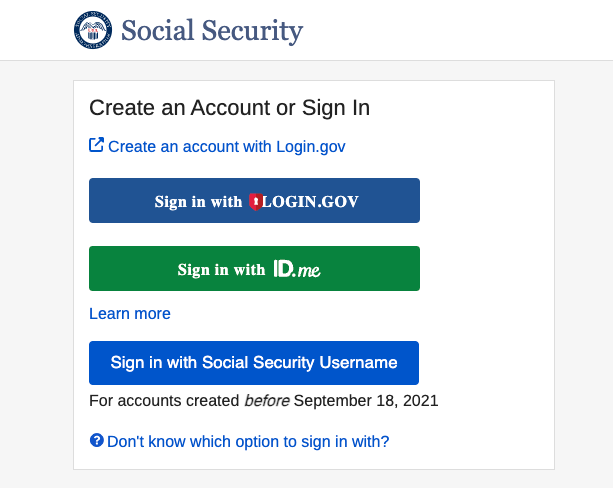
Task: Click the ID.me logo on green button
Action: [296, 269]
